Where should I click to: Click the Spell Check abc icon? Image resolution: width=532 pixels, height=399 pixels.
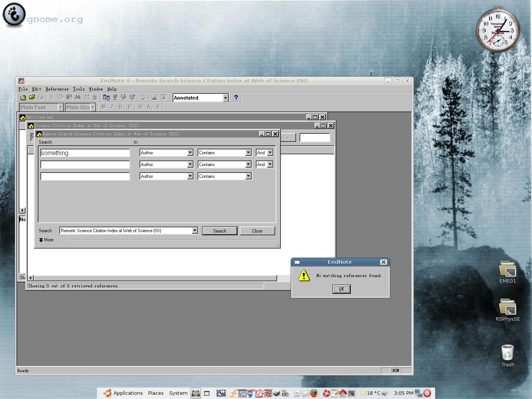click(144, 98)
